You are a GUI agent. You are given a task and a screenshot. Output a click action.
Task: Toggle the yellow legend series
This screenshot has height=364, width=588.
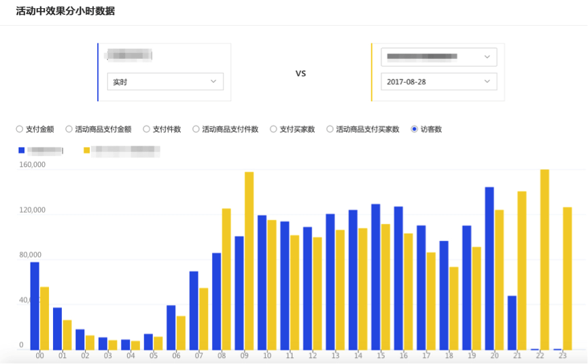(86, 150)
